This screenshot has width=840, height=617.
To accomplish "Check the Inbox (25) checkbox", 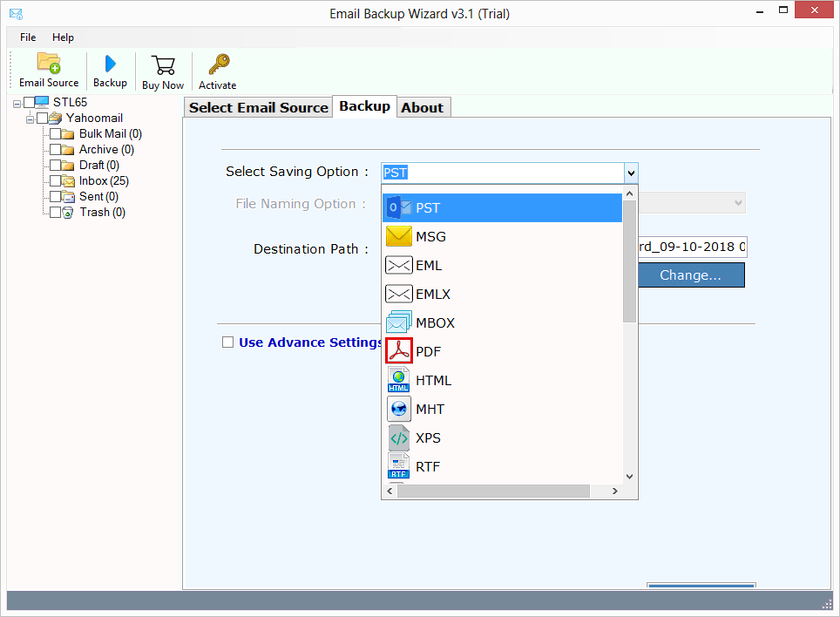I will (x=55, y=180).
